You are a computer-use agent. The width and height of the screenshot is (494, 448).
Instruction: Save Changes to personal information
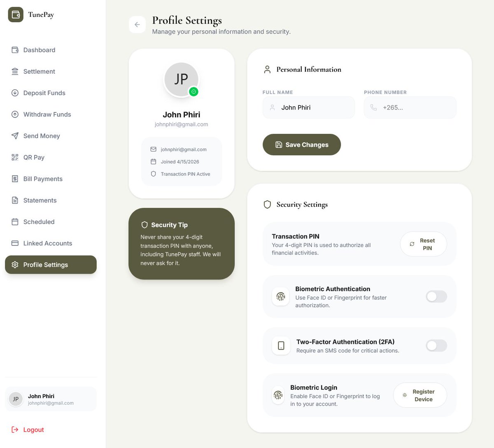(x=302, y=145)
